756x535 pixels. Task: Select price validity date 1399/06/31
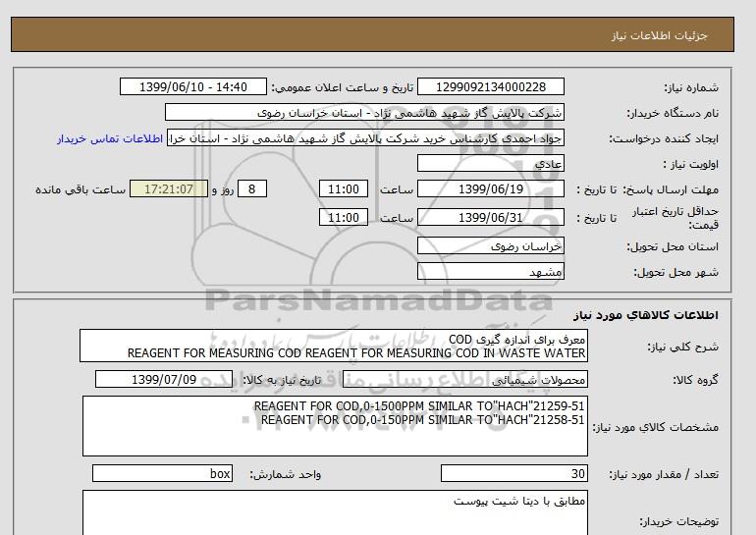pyautogui.click(x=491, y=218)
